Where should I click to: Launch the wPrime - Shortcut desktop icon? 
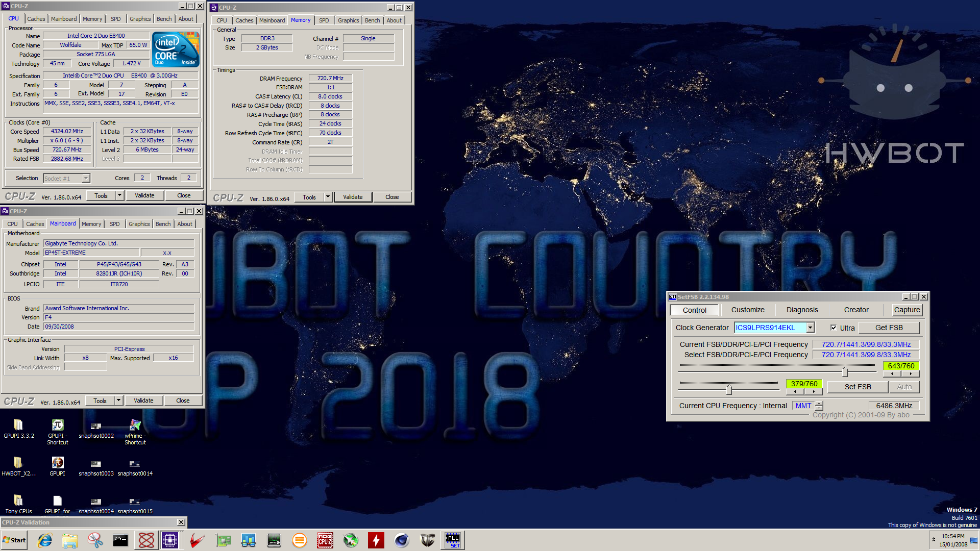pyautogui.click(x=135, y=432)
